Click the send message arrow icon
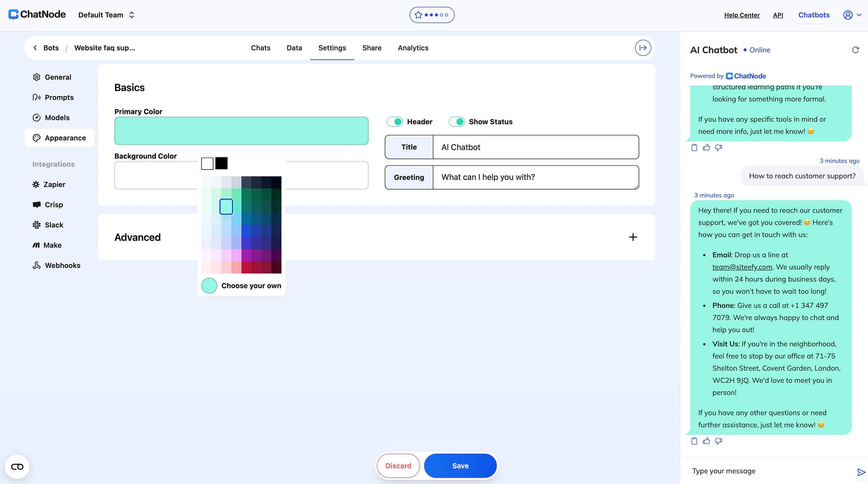 (861, 472)
